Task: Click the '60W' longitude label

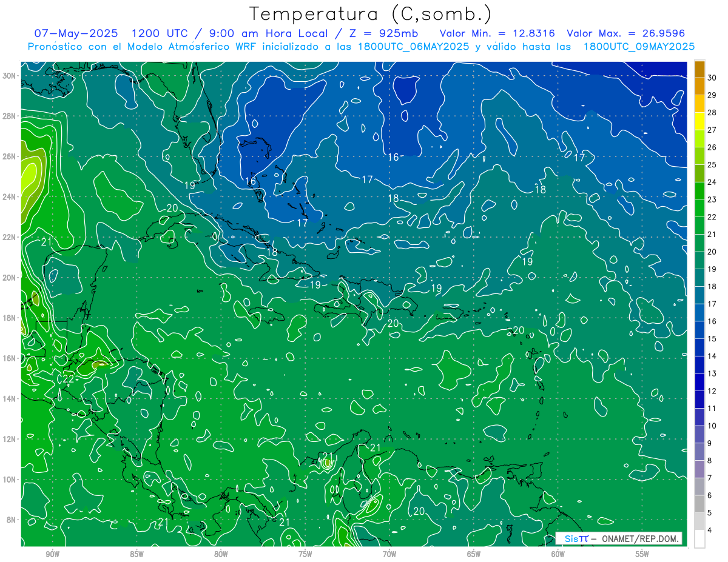Action: tap(558, 554)
